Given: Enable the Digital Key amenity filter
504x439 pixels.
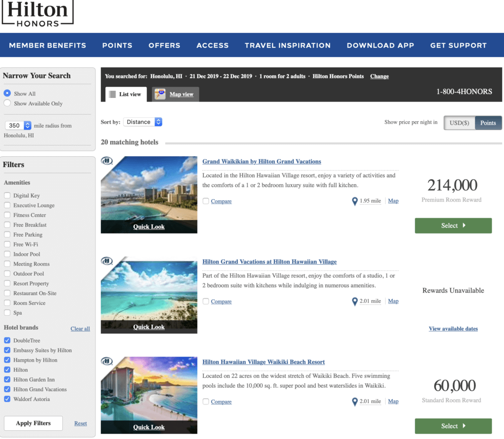Looking at the screenshot, I should pyautogui.click(x=7, y=196).
